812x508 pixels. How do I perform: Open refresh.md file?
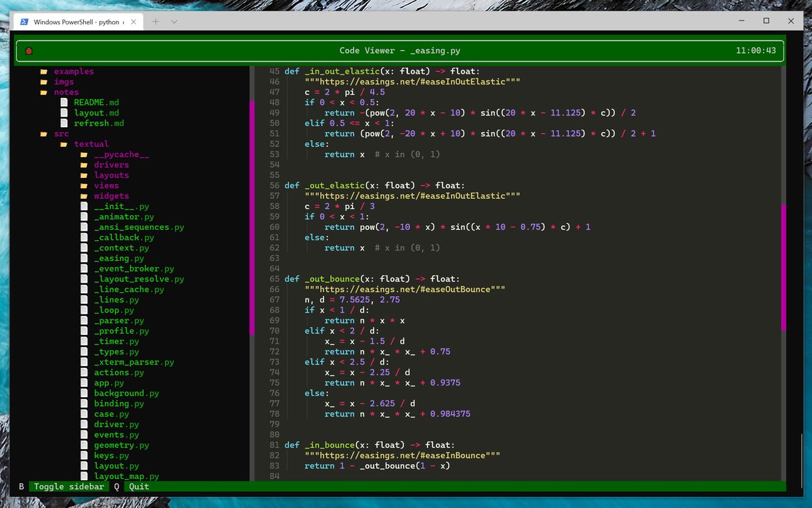[x=99, y=123]
